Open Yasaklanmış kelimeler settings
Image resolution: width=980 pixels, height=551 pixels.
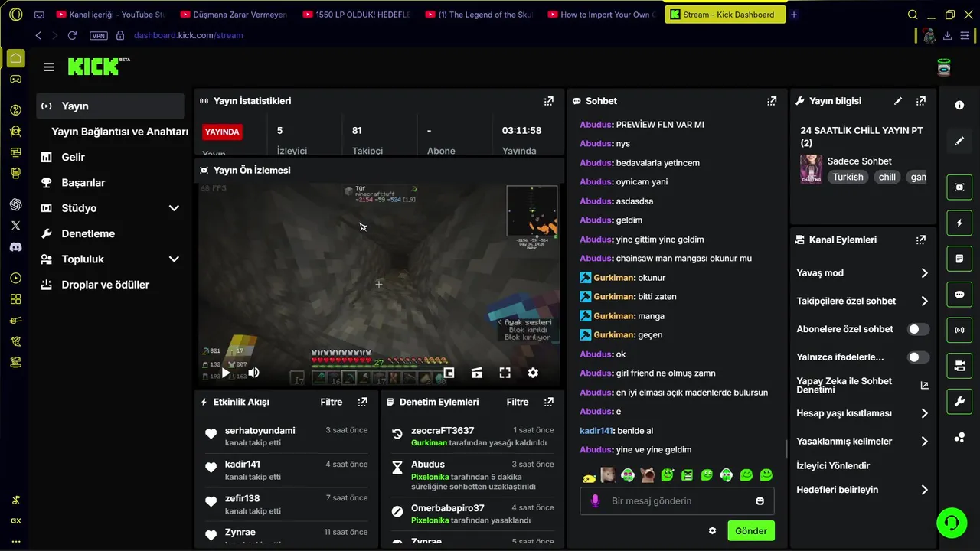coord(863,442)
